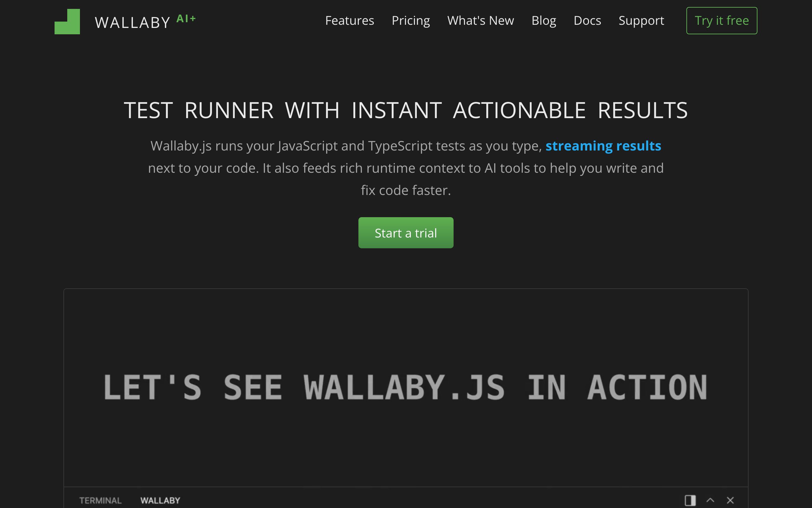Image resolution: width=812 pixels, height=508 pixels.
Task: Click the Start a trial button
Action: coord(406,232)
